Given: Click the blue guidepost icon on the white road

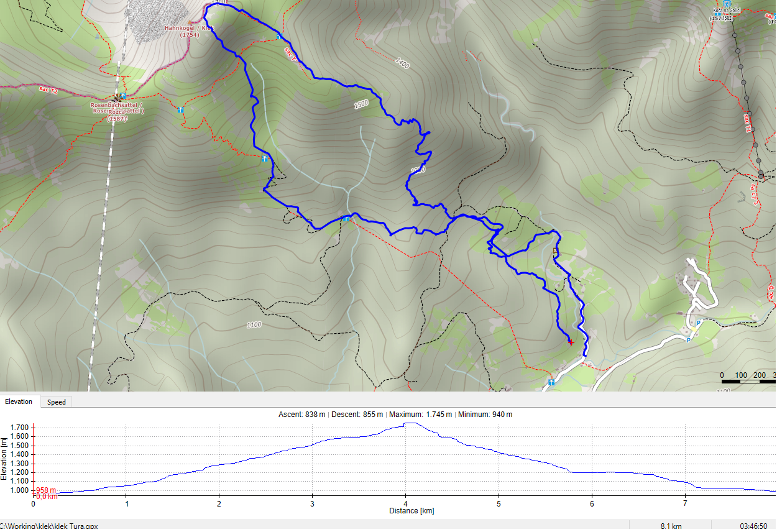Looking at the screenshot, I should click(551, 383).
